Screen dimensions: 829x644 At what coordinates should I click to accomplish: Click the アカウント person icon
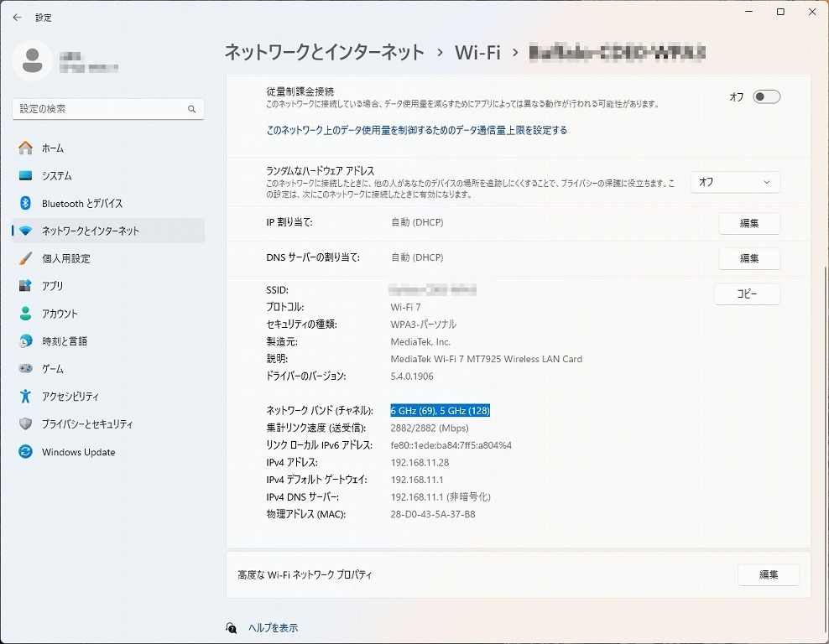coord(25,314)
